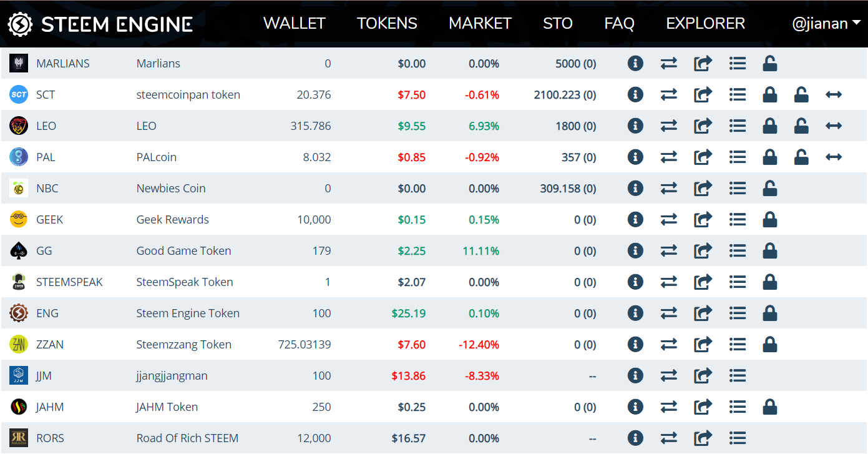The width and height of the screenshot is (868, 454).
Task: Click the exchange arrows icon in JJM row
Action: (x=669, y=376)
